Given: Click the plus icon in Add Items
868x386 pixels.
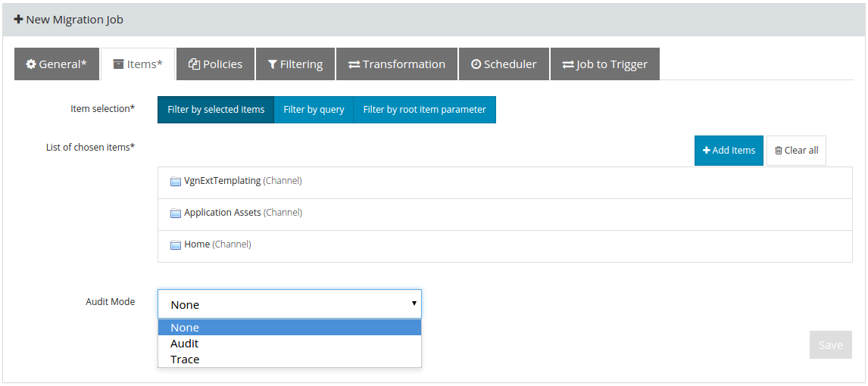Looking at the screenshot, I should (x=707, y=151).
